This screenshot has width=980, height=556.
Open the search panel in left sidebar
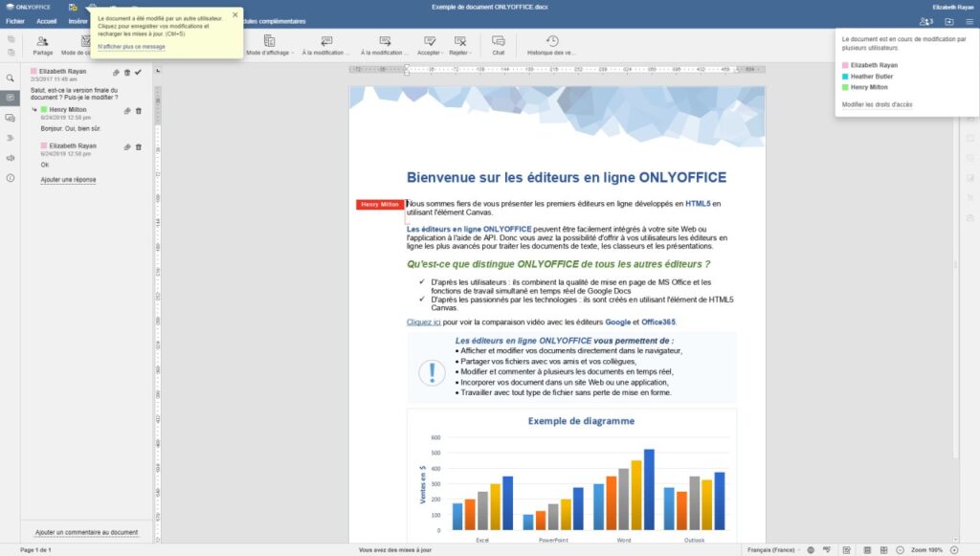click(x=10, y=78)
